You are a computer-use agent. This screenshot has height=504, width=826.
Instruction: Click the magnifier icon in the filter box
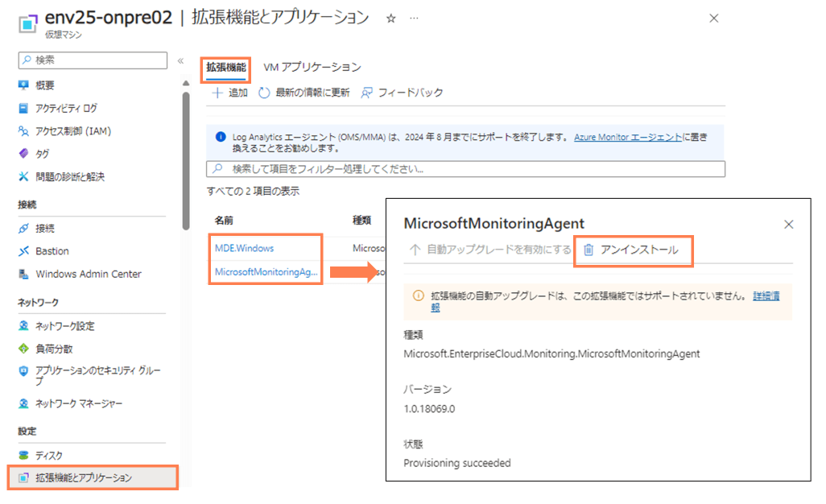217,169
